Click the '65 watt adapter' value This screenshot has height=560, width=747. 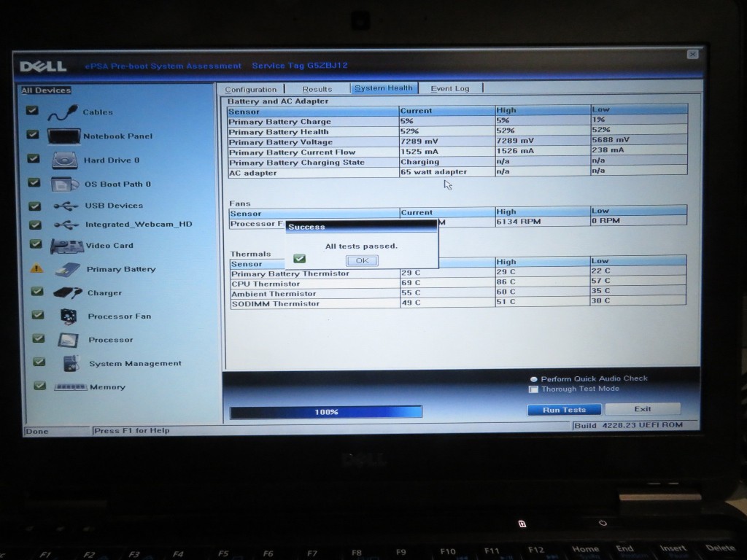433,172
